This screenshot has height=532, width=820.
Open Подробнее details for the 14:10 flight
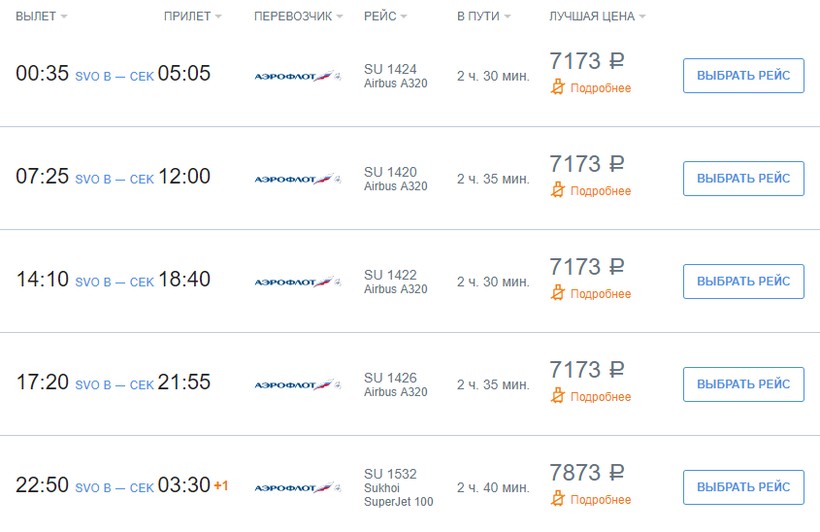pos(600,294)
